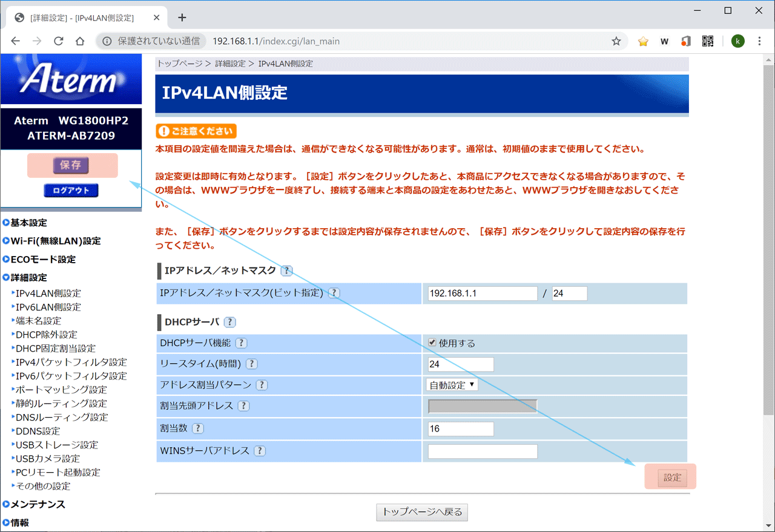
Task: Follow the トップページ breadcrumb link
Action: tap(180, 64)
